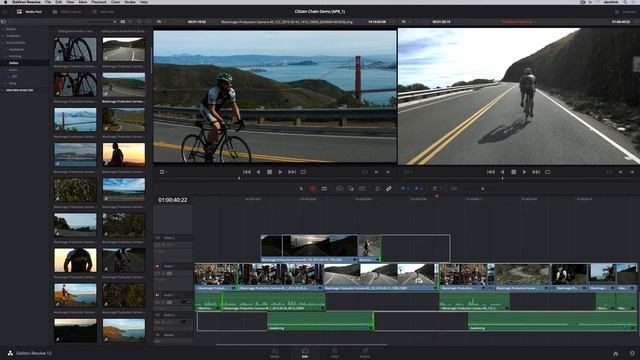Toggle linked selection chain icon
This screenshot has height=360, width=640.
(389, 189)
